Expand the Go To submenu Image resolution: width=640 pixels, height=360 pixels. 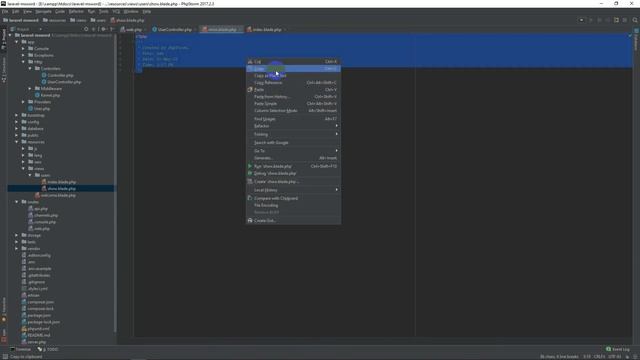[293, 151]
